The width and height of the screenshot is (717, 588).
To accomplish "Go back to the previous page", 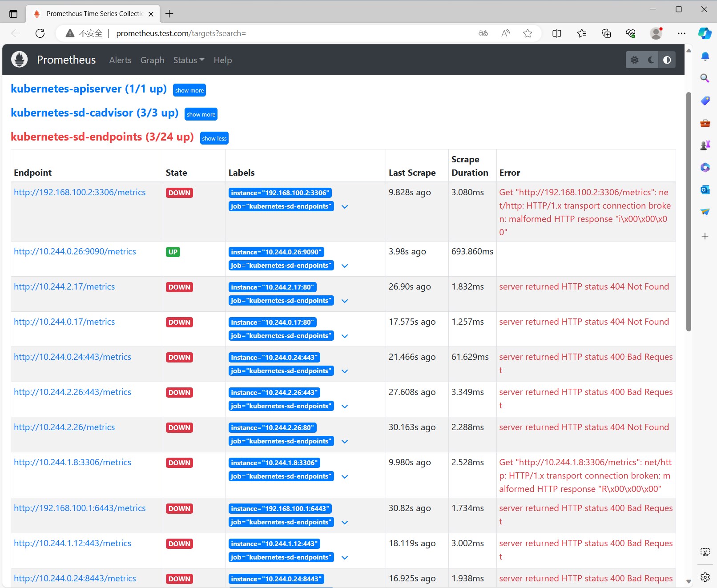I will [x=16, y=33].
